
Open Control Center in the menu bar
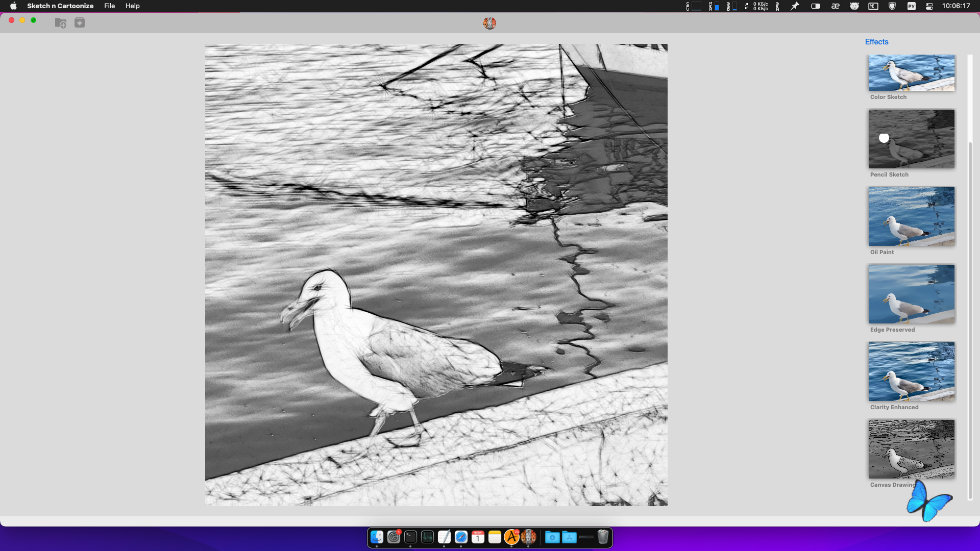pos(929,6)
